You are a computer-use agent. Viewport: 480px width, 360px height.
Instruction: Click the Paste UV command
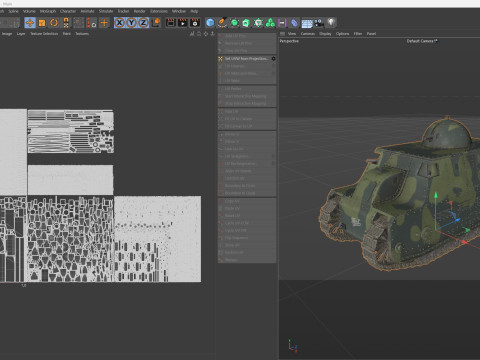[x=247, y=208]
